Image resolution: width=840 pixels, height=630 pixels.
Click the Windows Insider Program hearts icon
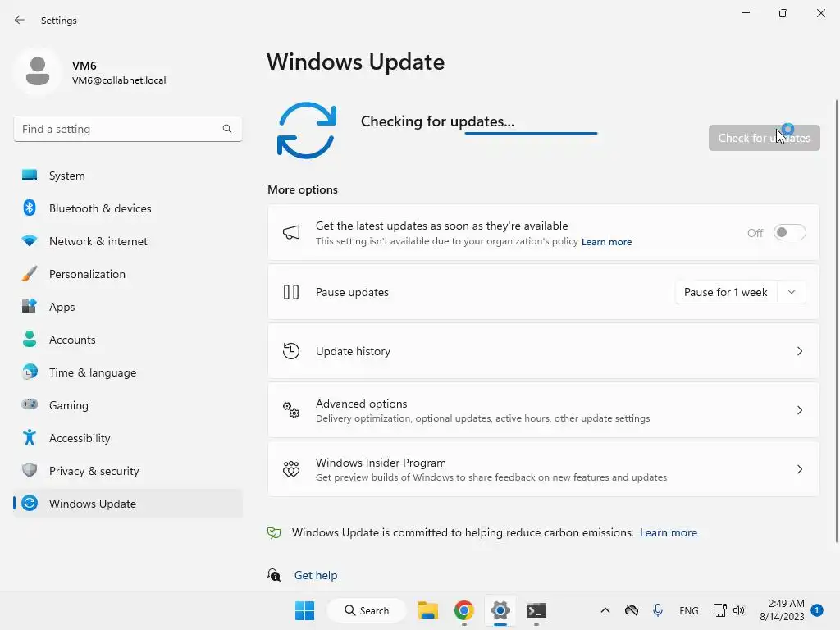point(291,469)
